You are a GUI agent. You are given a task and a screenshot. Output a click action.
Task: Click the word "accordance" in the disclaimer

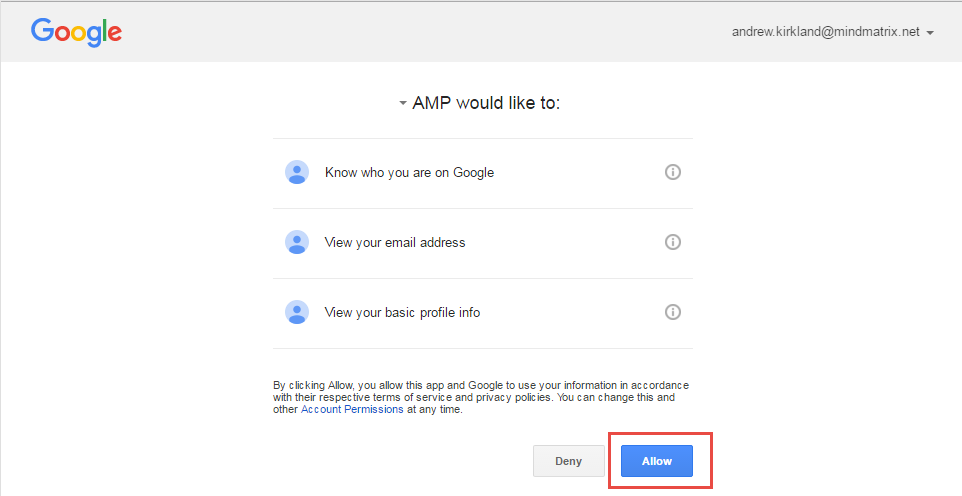[x=660, y=385]
